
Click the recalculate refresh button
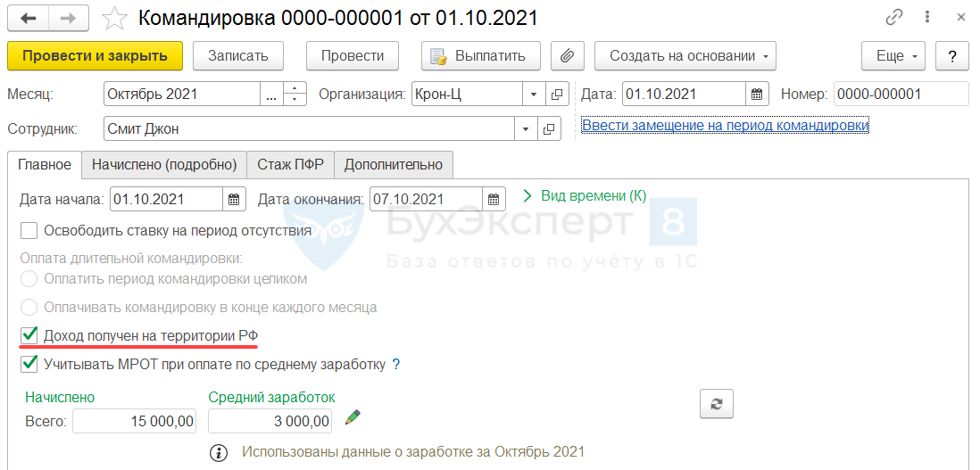pyautogui.click(x=716, y=403)
